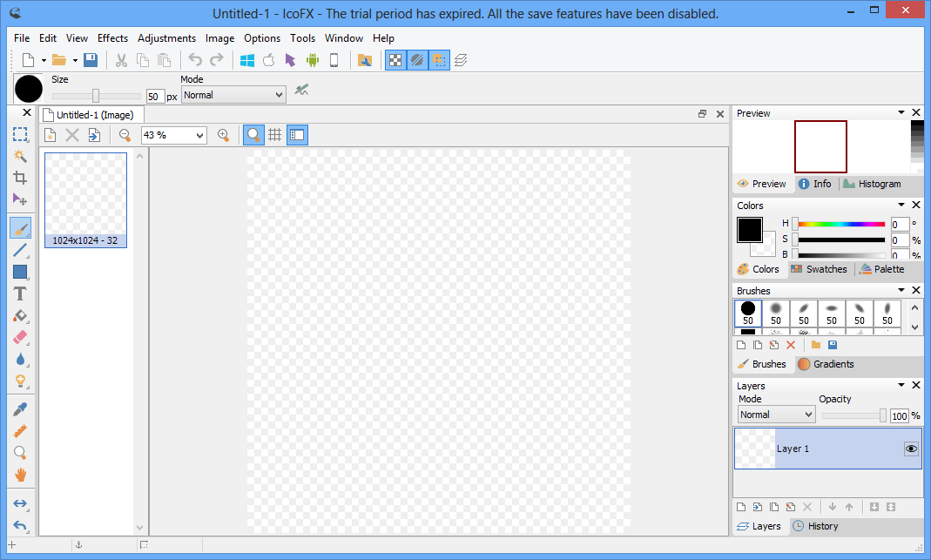This screenshot has width=931, height=560.
Task: Switch to the Gradients tab
Action: (826, 364)
